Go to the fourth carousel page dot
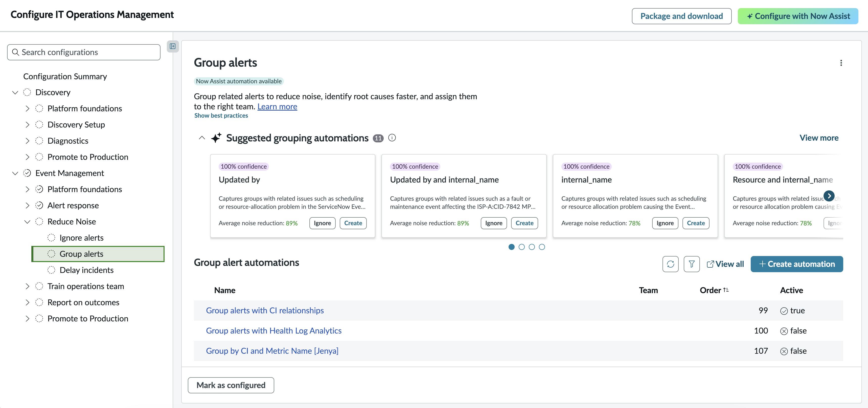This screenshot has width=868, height=408. tap(542, 247)
